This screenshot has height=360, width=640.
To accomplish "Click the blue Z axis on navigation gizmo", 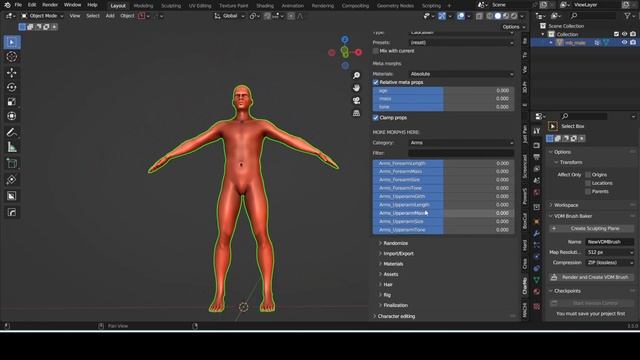I will (x=345, y=40).
